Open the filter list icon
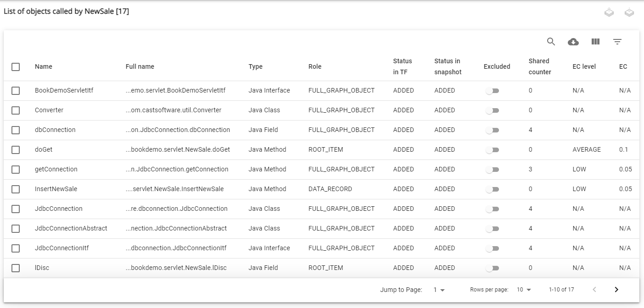Screen dimensions: 644x308 (617, 42)
